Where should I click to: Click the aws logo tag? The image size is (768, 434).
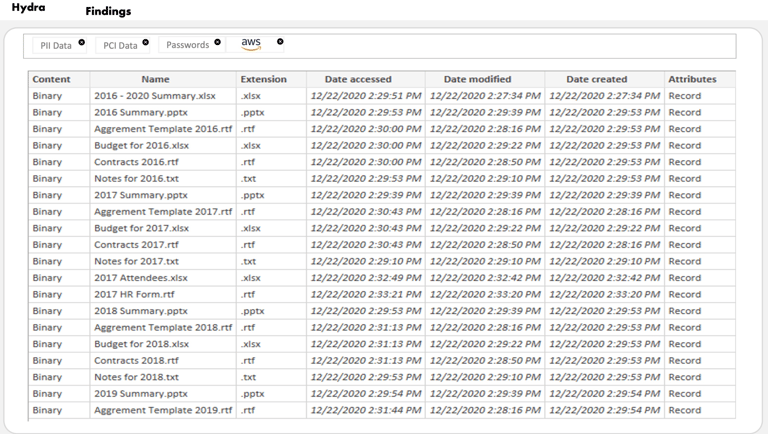coord(251,44)
